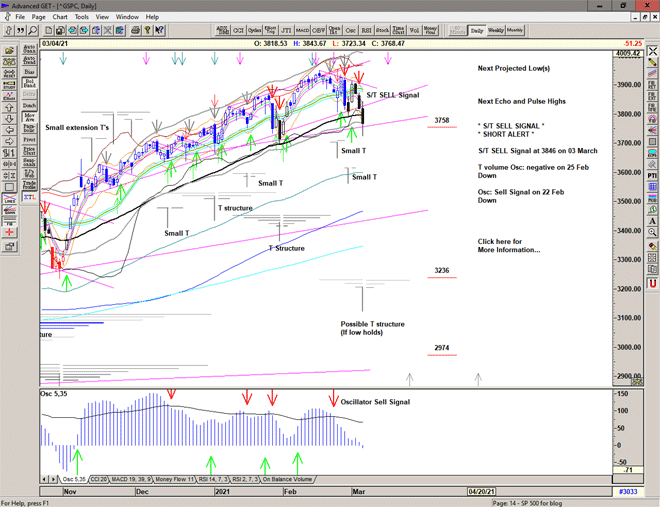Image resolution: width=660 pixels, height=507 pixels.
Task: Click the Auto Gann study button
Action: [29, 47]
